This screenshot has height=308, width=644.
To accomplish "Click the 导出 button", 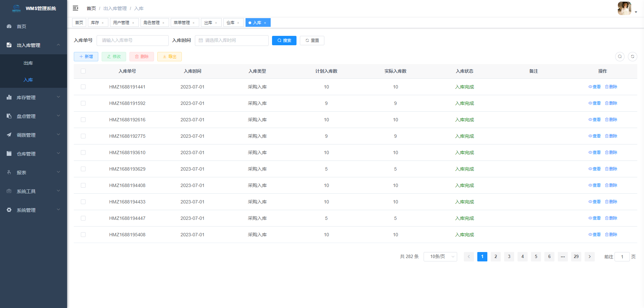I will [169, 57].
